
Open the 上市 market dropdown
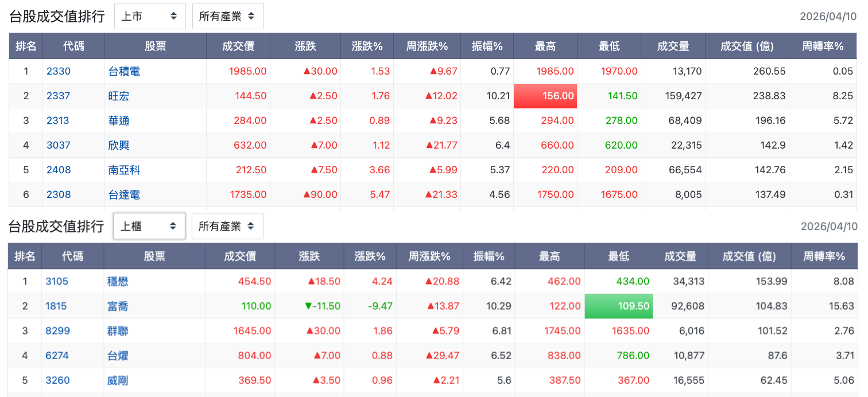(150, 16)
